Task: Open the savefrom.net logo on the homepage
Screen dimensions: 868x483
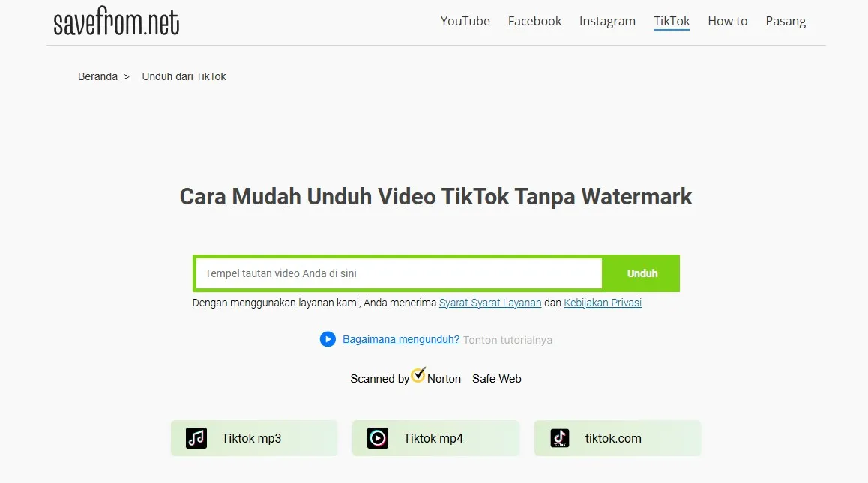Action: (115, 22)
